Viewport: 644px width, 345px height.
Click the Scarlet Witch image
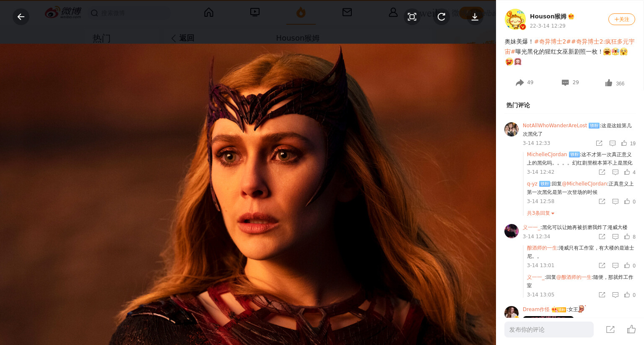248,194
